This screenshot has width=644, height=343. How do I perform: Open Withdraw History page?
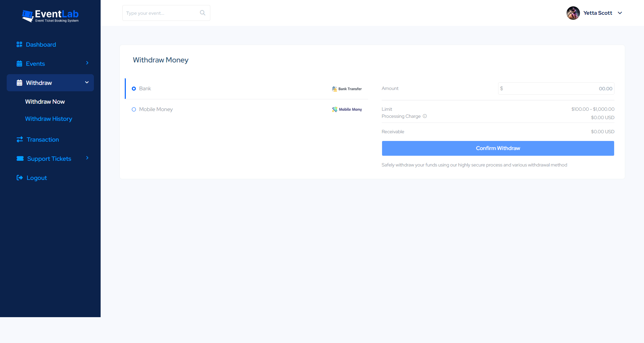[x=48, y=118]
